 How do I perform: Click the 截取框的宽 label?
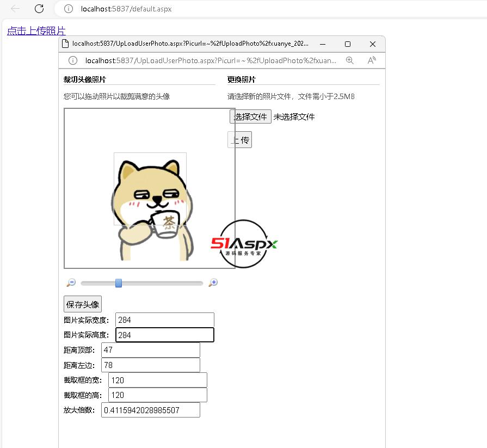(x=83, y=381)
